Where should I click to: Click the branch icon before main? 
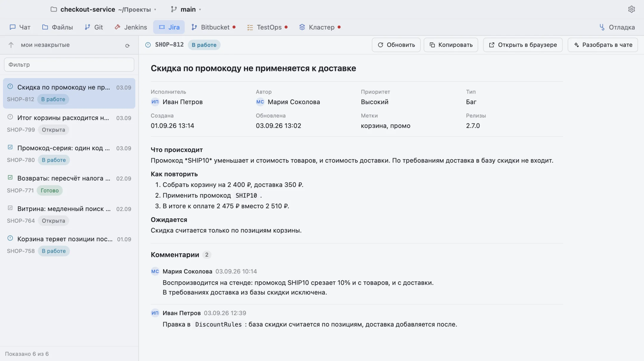(x=174, y=9)
